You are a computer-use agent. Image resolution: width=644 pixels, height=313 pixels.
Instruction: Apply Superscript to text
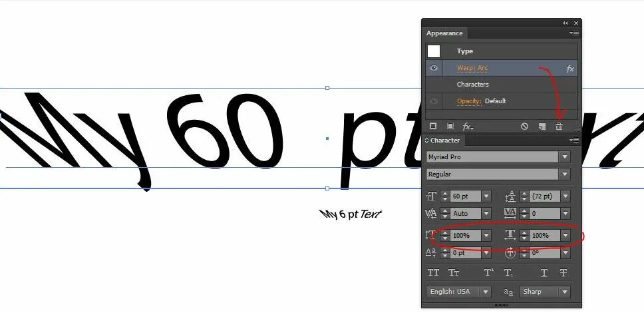click(x=488, y=272)
